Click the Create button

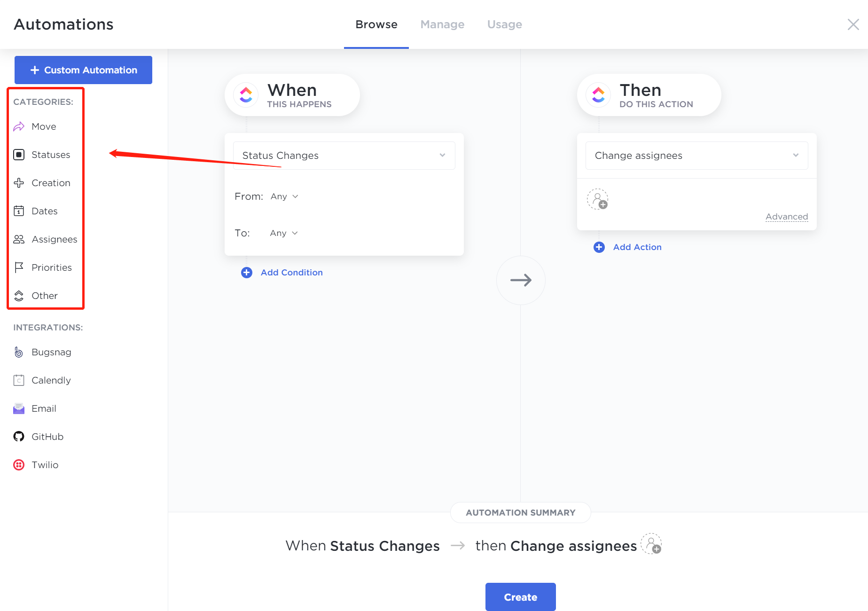(520, 597)
